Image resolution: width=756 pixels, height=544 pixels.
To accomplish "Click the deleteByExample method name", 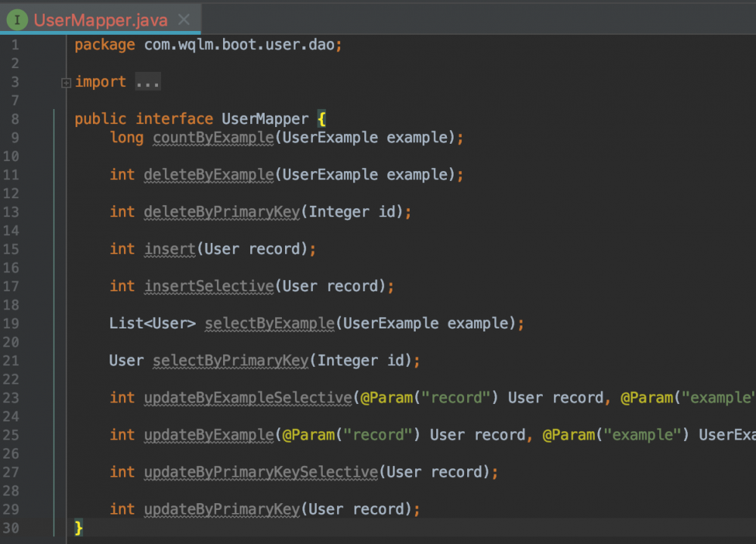I will [x=208, y=175].
